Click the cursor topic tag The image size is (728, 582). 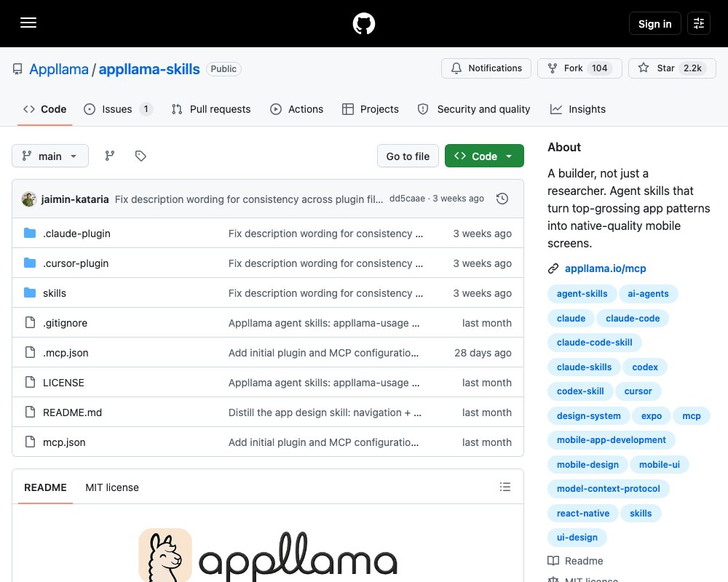638,391
